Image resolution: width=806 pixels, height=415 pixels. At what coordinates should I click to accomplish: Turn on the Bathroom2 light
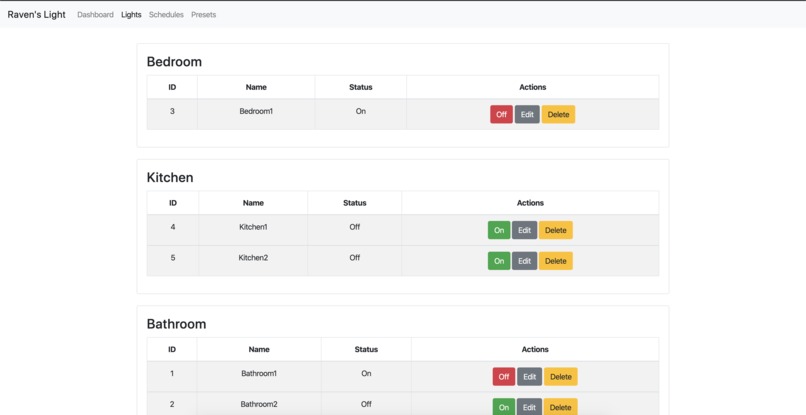coord(504,407)
